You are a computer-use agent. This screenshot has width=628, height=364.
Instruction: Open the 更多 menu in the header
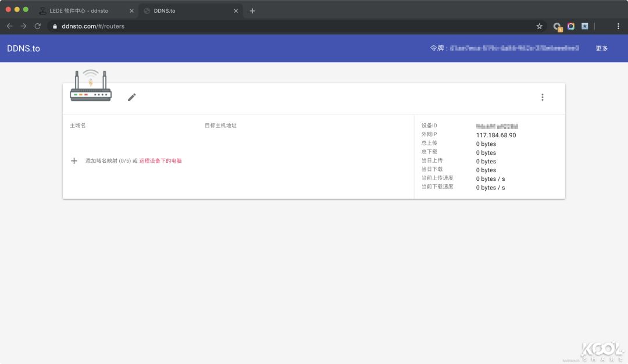pyautogui.click(x=601, y=48)
